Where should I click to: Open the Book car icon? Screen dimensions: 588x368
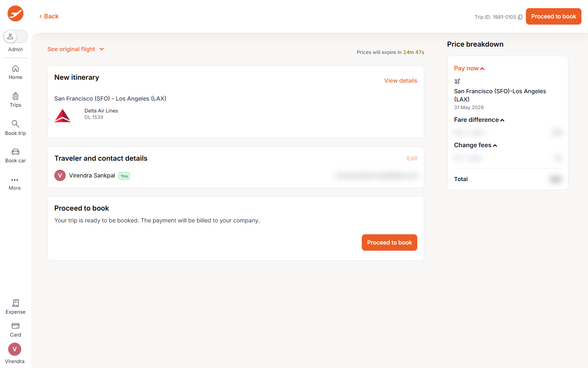point(16,152)
